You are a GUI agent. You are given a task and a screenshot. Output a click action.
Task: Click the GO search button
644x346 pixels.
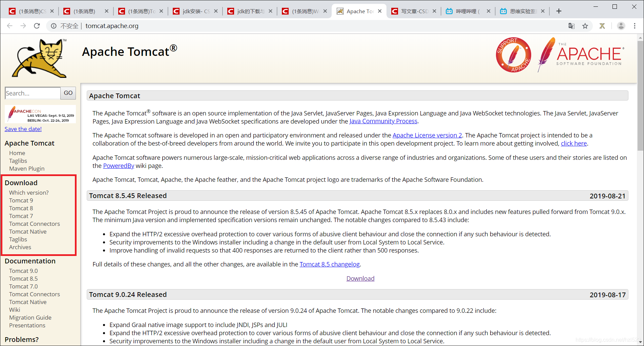point(68,93)
